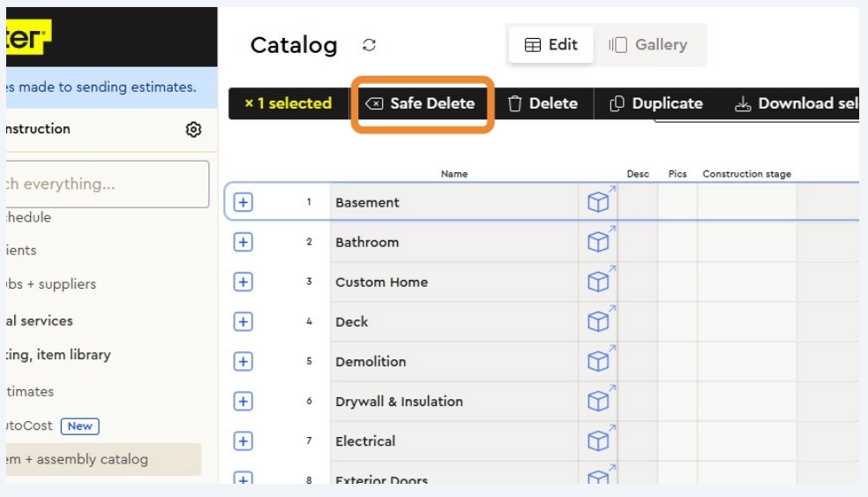Open Demolition assembly cube icon
This screenshot has height=497, width=868.
[x=599, y=361]
